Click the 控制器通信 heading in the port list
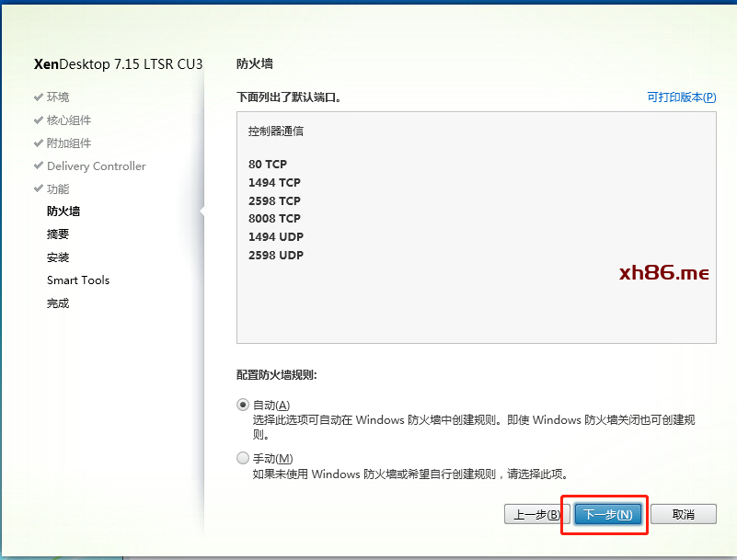 [275, 131]
